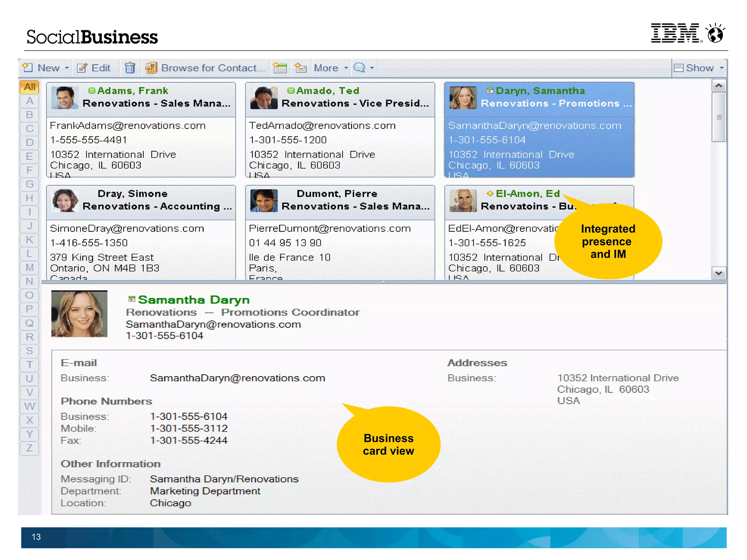Click TedAmado@renovations.com email
The width and height of the screenshot is (747, 560).
click(322, 125)
